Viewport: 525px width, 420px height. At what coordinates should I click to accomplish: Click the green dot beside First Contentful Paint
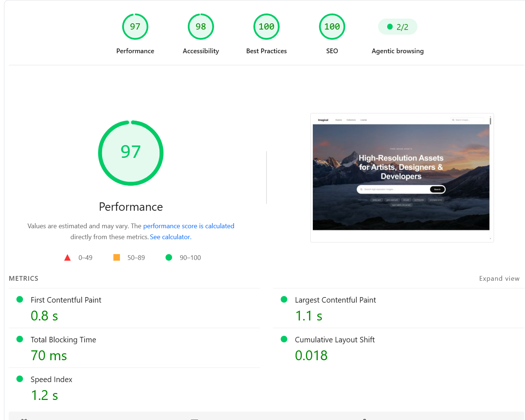pyautogui.click(x=20, y=299)
